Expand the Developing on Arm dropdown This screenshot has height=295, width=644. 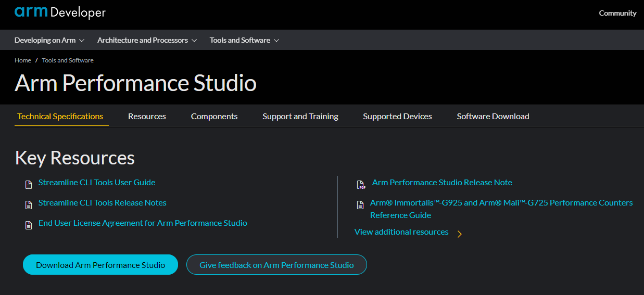tap(49, 40)
